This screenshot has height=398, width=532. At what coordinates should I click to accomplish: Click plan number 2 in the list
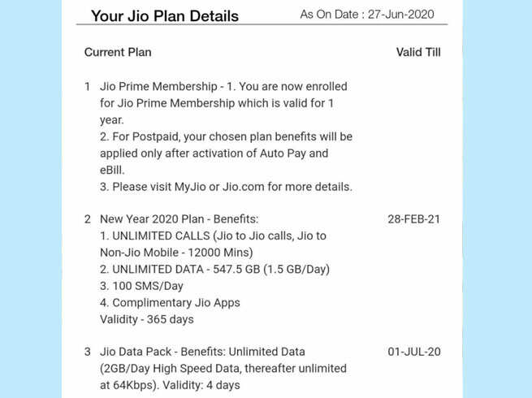point(88,219)
